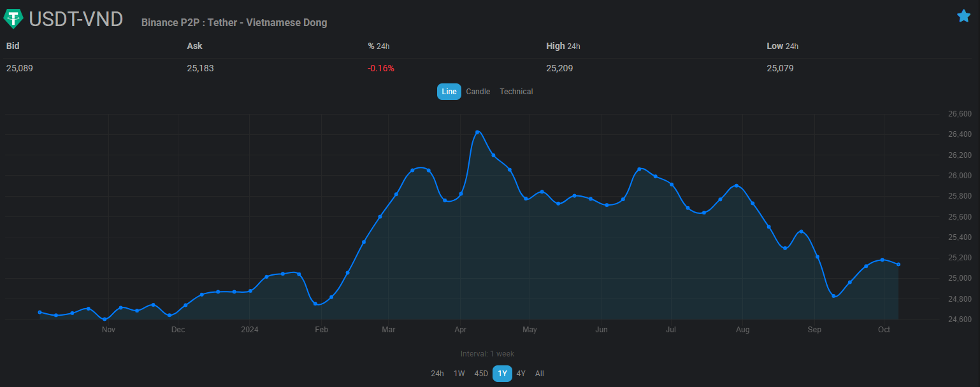This screenshot has height=387, width=980.
Task: Click the -0.16% 24h change value
Action: [381, 68]
